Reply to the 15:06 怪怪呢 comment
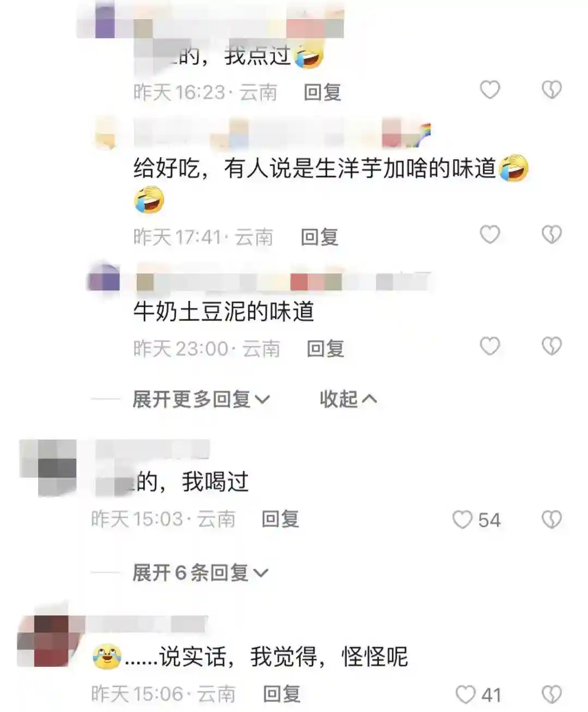Screen dimensions: 588x712 (282, 694)
